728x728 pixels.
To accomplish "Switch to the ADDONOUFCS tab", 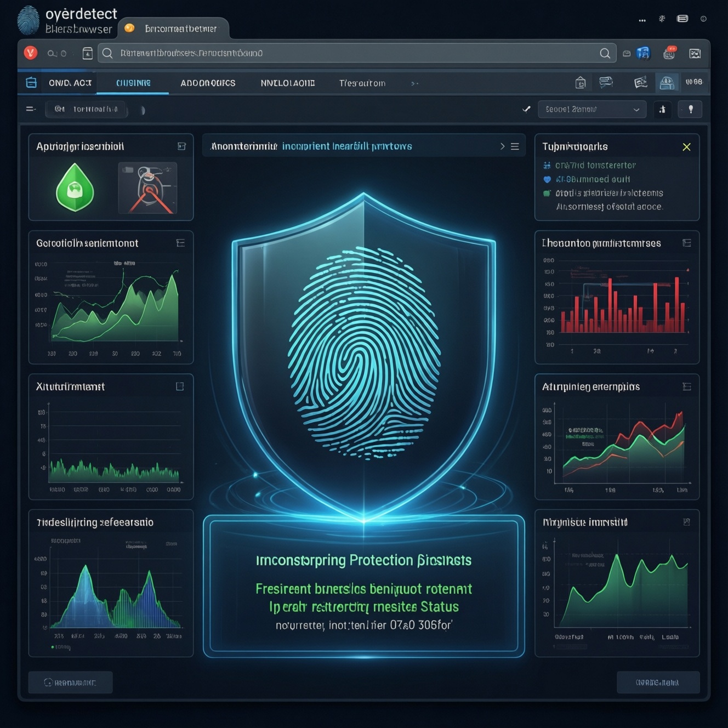I will [x=208, y=83].
